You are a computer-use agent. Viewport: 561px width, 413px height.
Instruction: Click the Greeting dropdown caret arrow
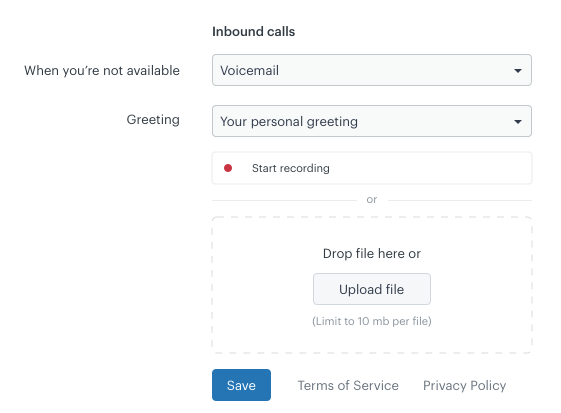pos(517,122)
